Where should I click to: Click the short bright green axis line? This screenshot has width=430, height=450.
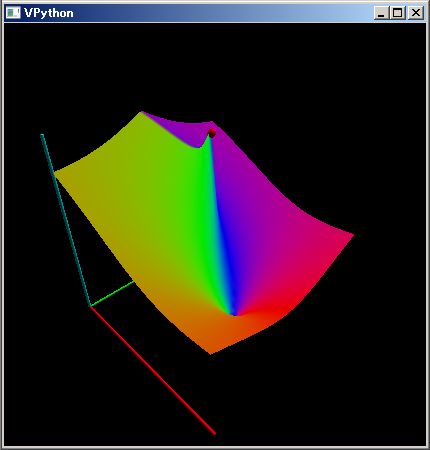pyautogui.click(x=112, y=294)
